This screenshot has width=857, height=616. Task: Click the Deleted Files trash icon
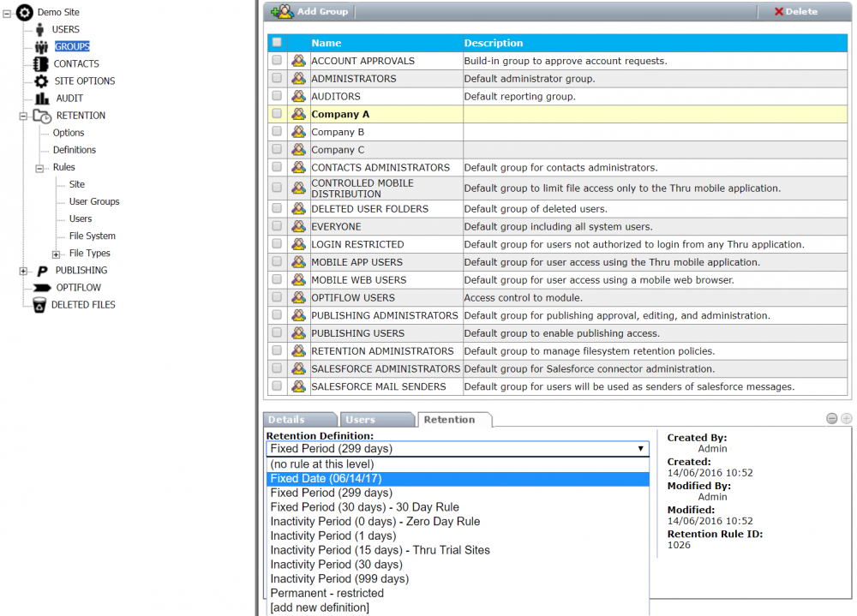pos(39,305)
